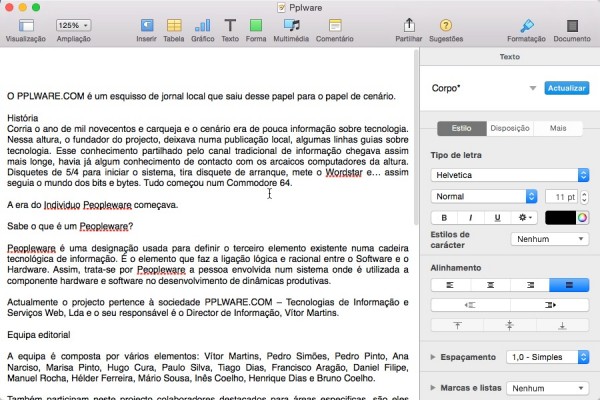The width and height of the screenshot is (600, 400).
Task: Insert a table with Tabela icon
Action: (174, 26)
